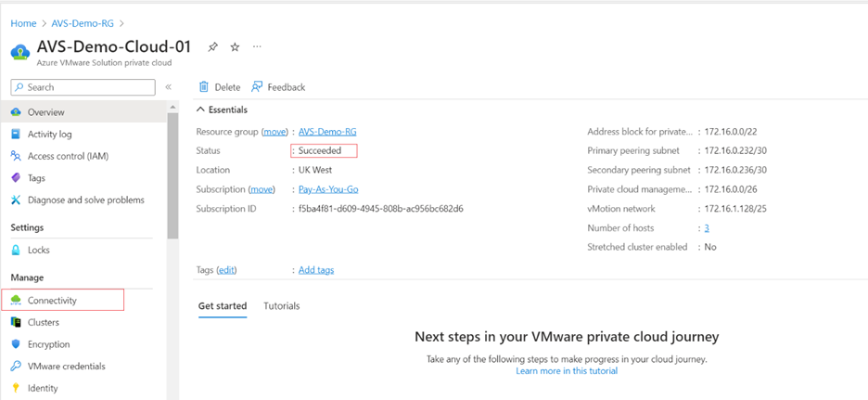Click the Diagnose wrench icon
Viewport: 868px width, 400px height.
[x=16, y=200]
